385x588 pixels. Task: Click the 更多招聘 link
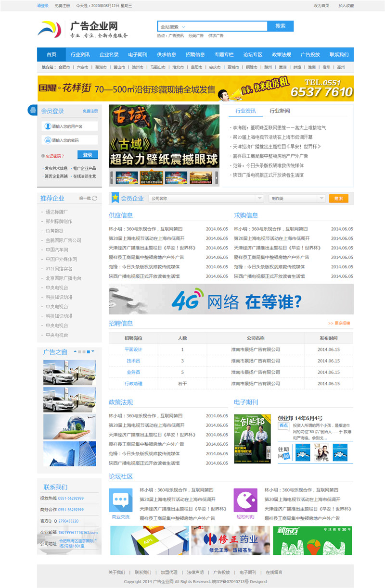(339, 323)
